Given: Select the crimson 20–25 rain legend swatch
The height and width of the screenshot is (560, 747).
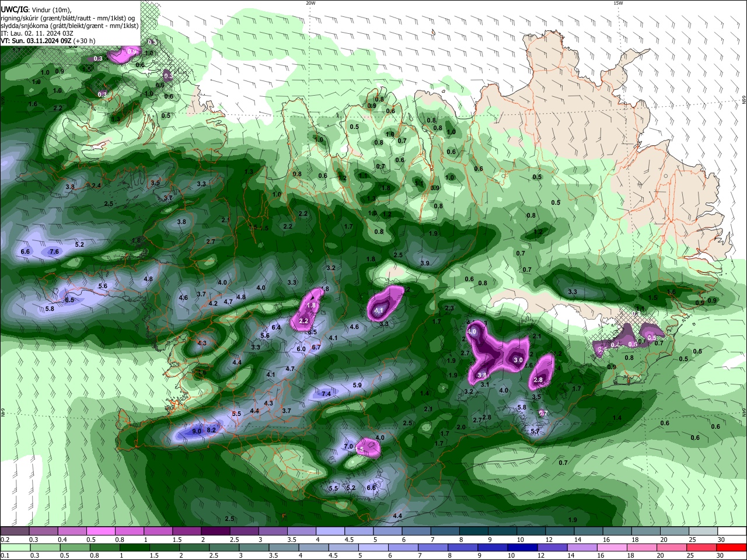Looking at the screenshot, I should tap(702, 548).
